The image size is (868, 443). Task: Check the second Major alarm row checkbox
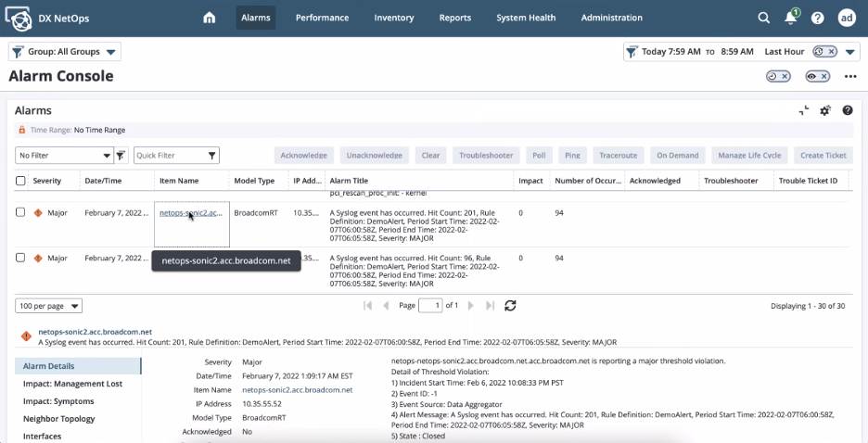pyautogui.click(x=20, y=258)
